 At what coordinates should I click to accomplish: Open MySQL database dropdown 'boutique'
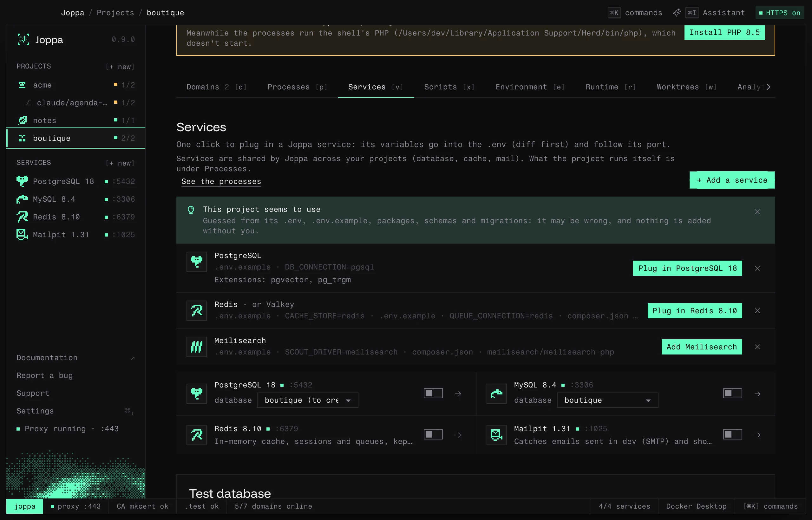coord(607,400)
